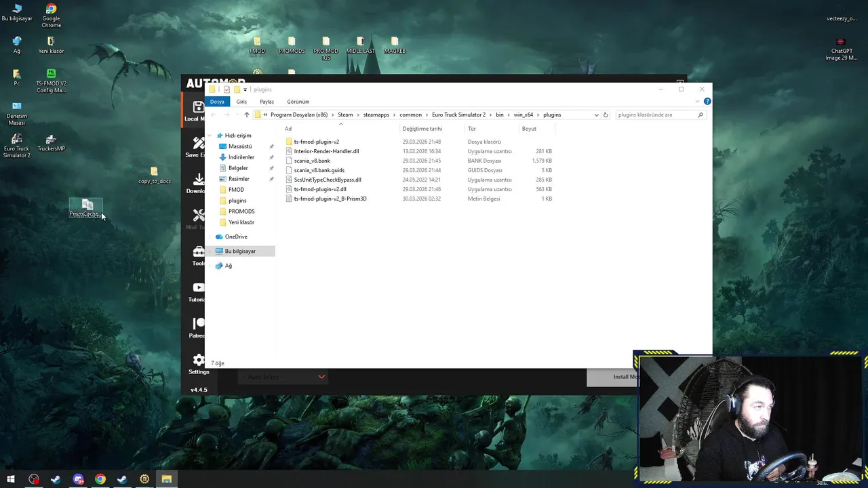
Task: Navigate to steamapps in address bar
Action: coord(376,115)
